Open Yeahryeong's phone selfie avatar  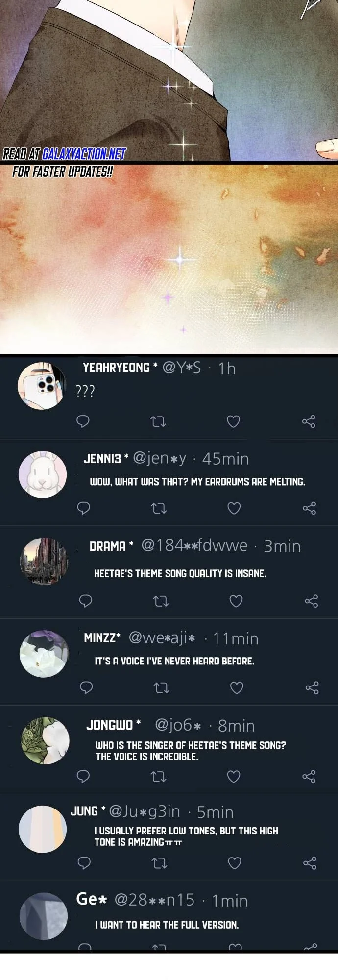(x=42, y=386)
